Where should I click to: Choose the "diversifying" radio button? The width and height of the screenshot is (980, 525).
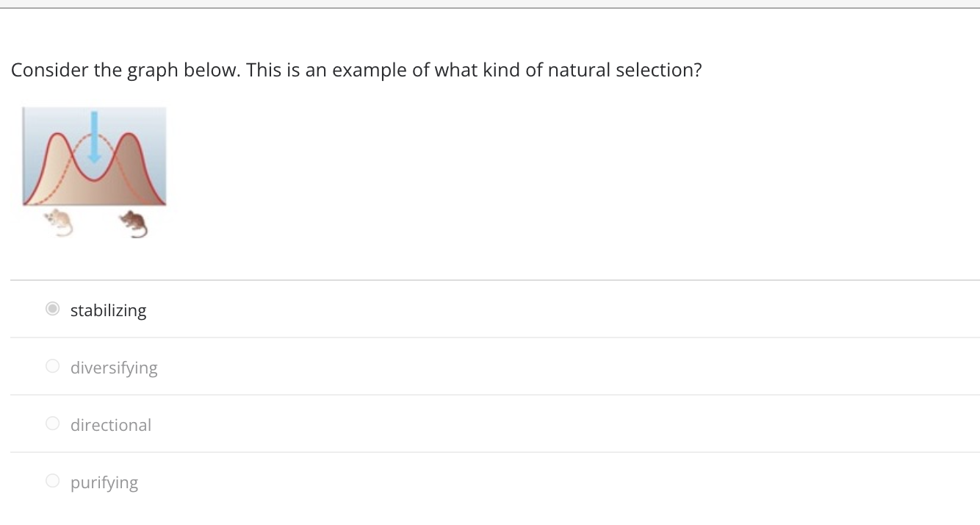click(x=52, y=366)
